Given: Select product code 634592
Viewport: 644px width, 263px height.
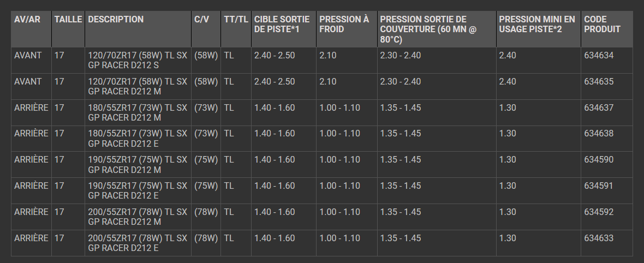Looking at the screenshot, I should (599, 212).
